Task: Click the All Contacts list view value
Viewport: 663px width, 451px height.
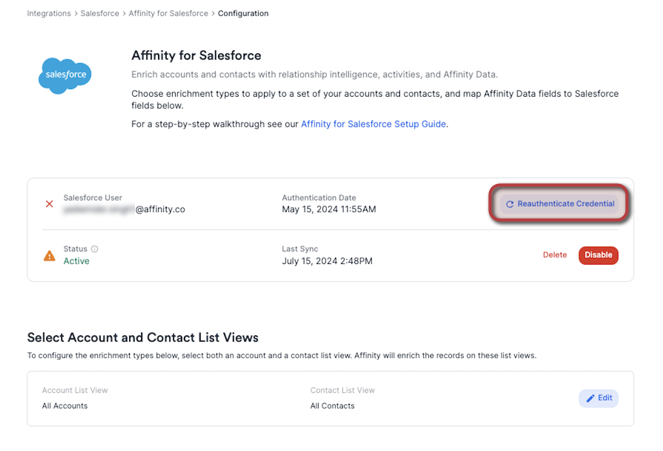Action: [x=332, y=406]
